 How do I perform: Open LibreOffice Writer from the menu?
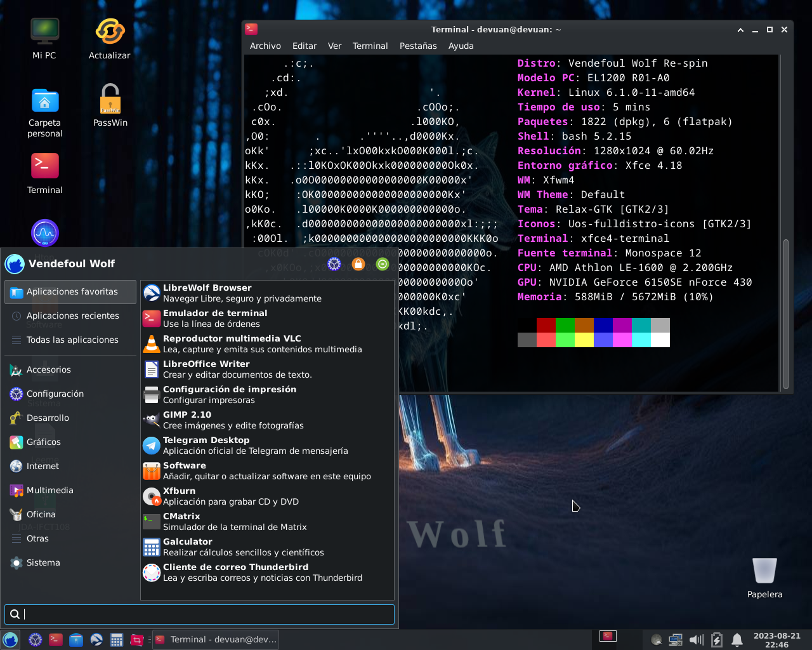coord(267,369)
